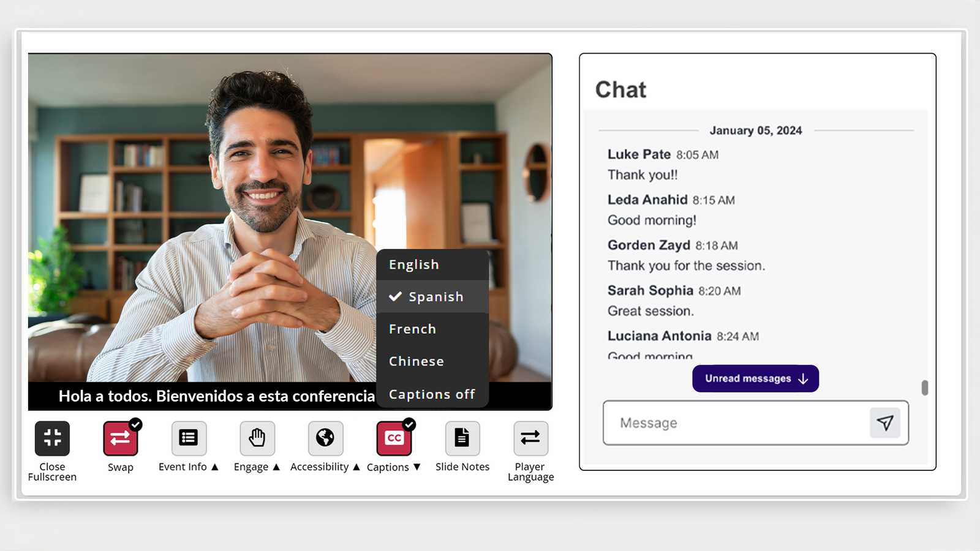
Task: Click the checked Spanish caption option
Action: pos(435,296)
